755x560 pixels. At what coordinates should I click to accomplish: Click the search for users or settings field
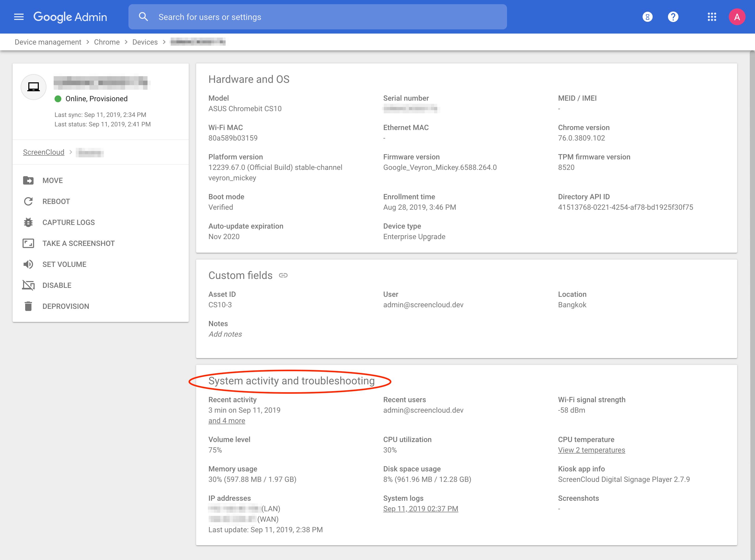(305, 17)
